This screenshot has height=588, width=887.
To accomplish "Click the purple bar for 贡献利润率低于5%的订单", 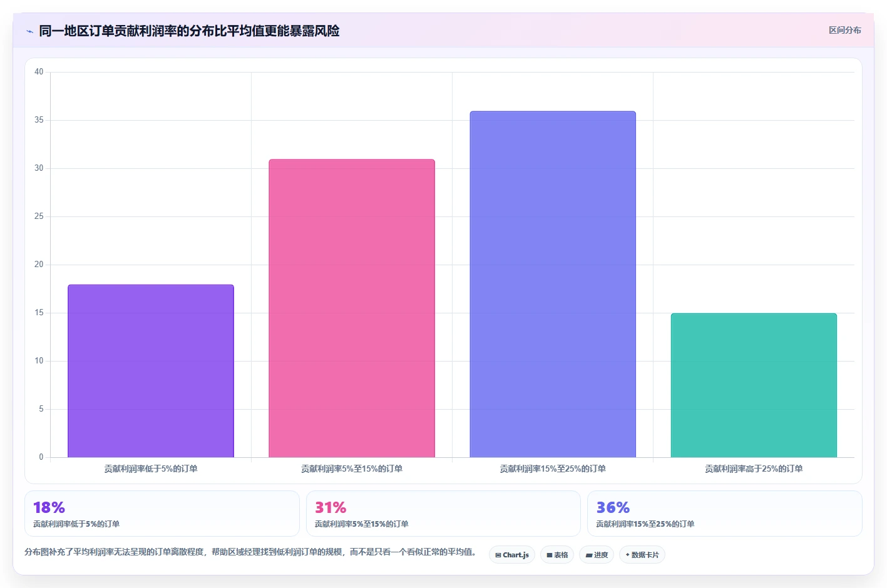I will click(151, 371).
